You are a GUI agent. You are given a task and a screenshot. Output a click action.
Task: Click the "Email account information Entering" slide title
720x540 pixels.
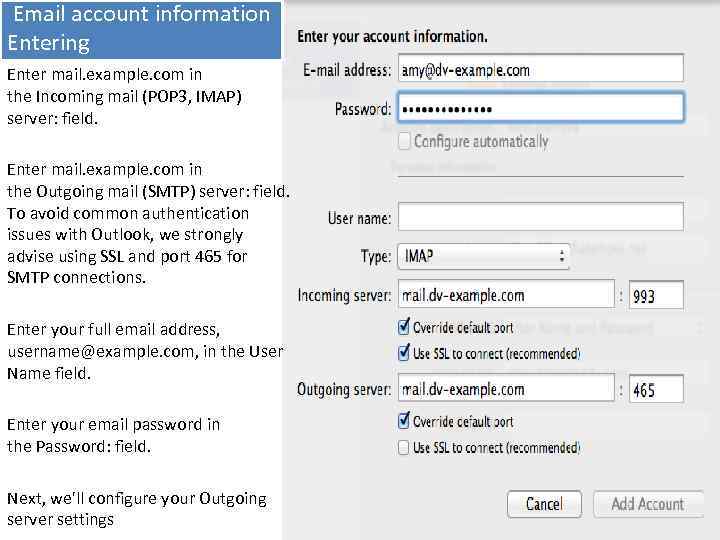141,29
